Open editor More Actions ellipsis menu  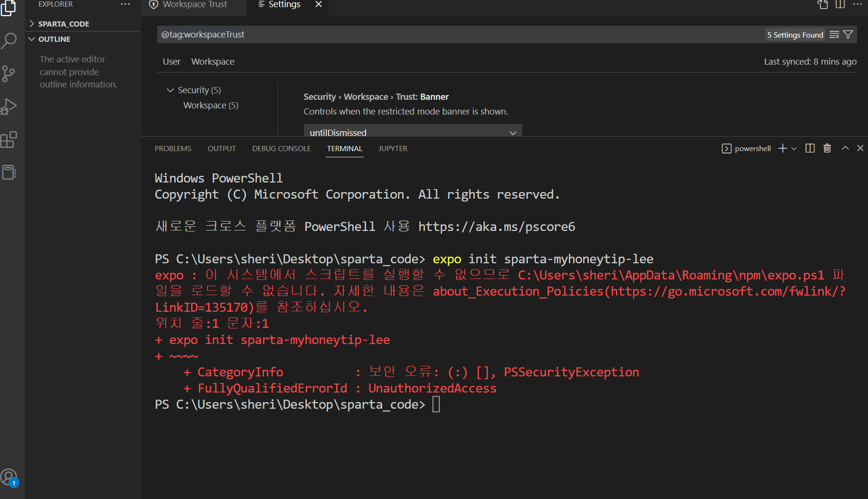pyautogui.click(x=858, y=4)
